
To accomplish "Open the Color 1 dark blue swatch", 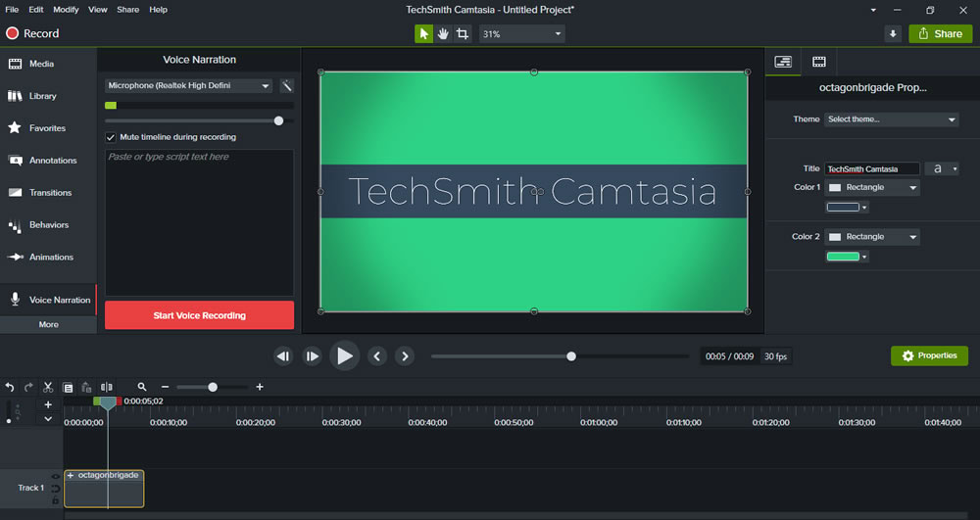I will pyautogui.click(x=847, y=208).
